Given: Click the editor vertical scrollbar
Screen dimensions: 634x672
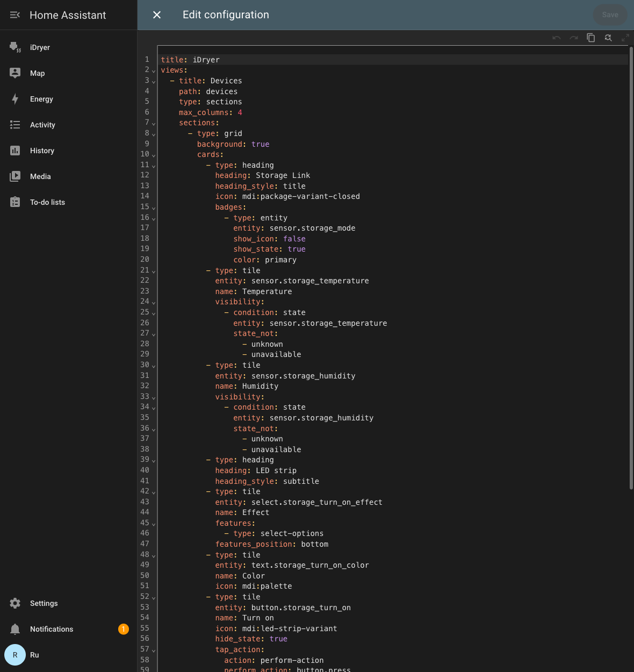Looking at the screenshot, I should pos(631,268).
